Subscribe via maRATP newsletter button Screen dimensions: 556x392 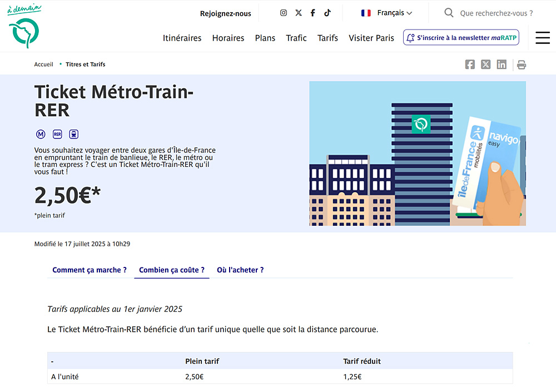(461, 38)
